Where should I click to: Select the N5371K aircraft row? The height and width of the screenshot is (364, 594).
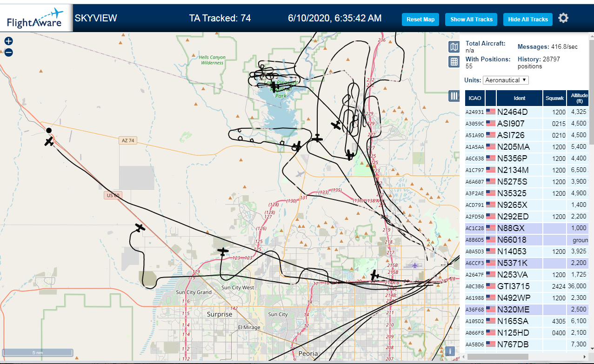[527, 263]
